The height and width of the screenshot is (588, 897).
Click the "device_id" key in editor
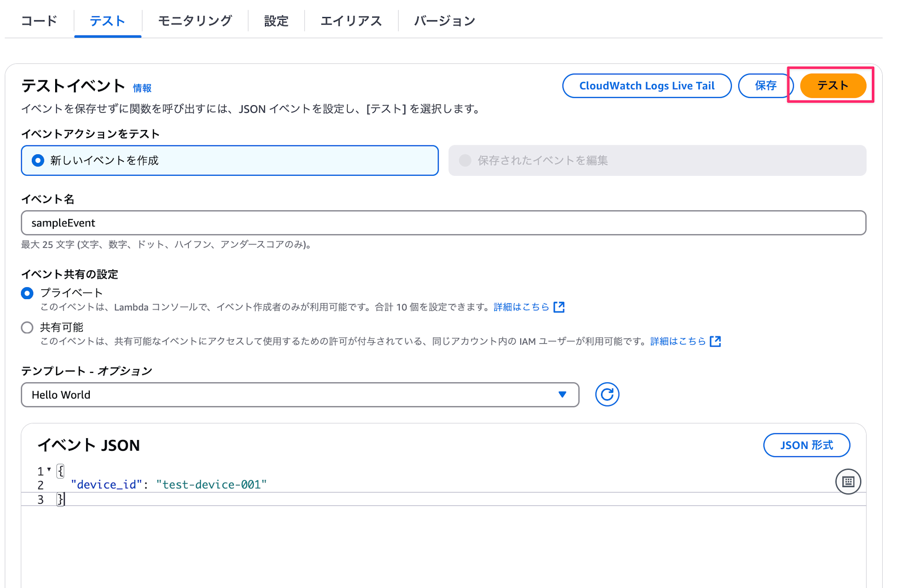(x=106, y=485)
